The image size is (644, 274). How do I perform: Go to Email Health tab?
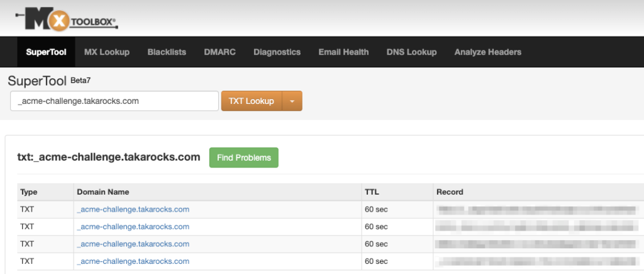(x=343, y=52)
